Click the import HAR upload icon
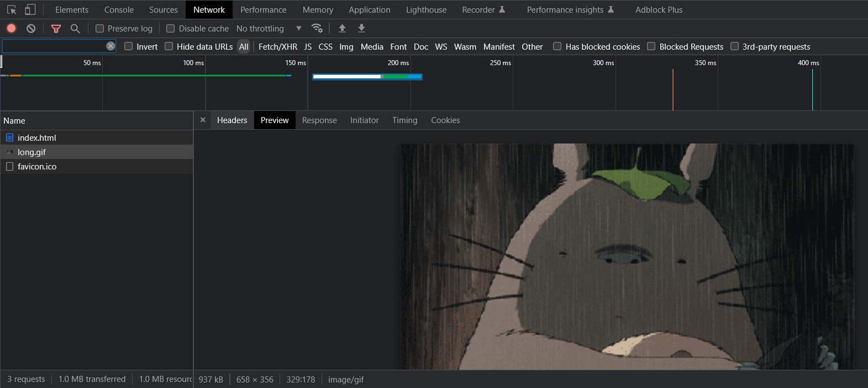The width and height of the screenshot is (868, 388). pos(342,28)
